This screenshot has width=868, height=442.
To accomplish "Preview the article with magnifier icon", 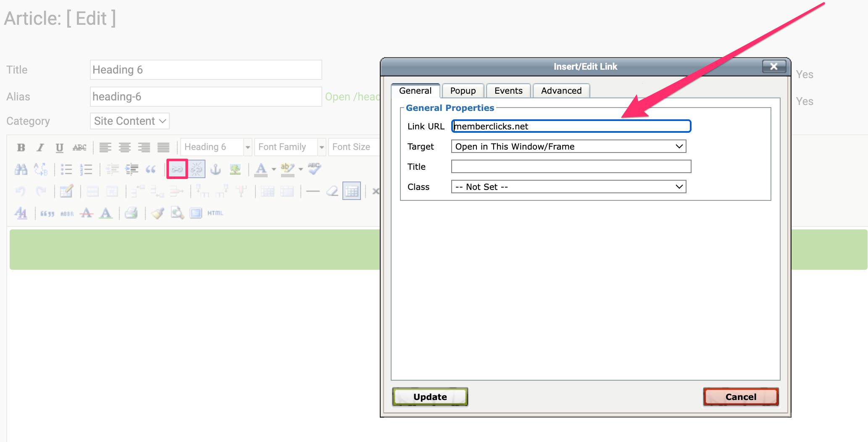I will click(177, 213).
